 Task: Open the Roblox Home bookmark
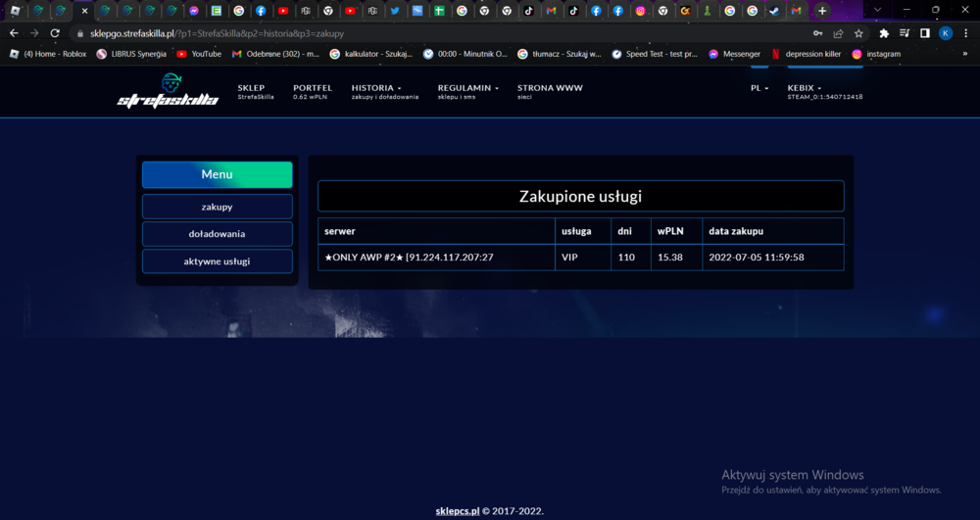48,54
